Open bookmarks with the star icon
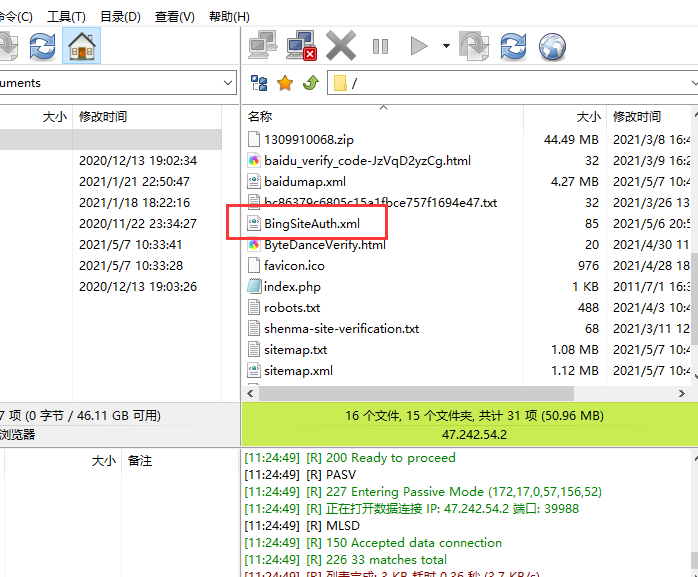The height and width of the screenshot is (577, 698). [x=285, y=83]
